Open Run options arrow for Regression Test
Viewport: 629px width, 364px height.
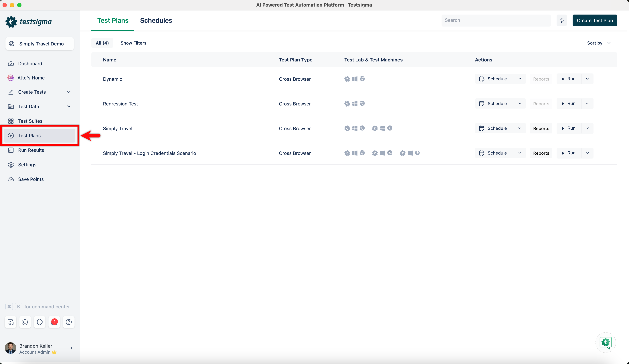(587, 103)
